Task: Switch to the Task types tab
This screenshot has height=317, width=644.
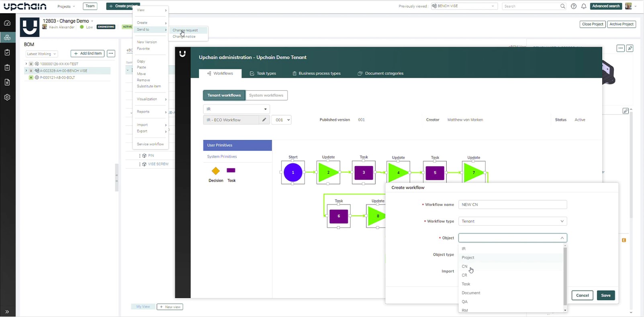Action: point(263,73)
